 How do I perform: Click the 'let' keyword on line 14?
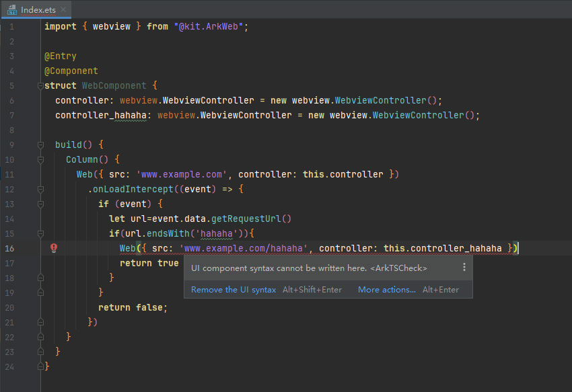[116, 219]
